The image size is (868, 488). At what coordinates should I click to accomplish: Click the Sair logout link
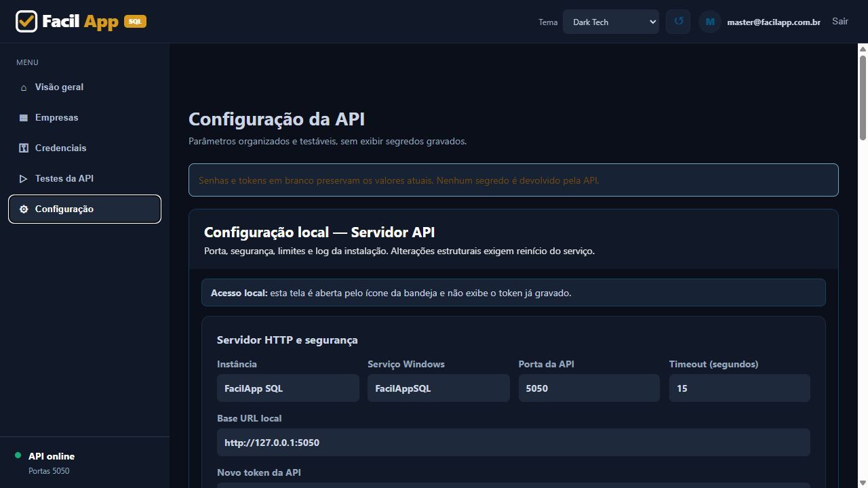pyautogui.click(x=840, y=22)
